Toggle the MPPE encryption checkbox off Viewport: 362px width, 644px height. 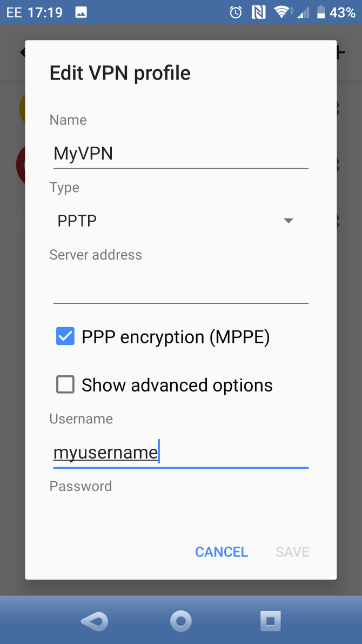point(65,336)
